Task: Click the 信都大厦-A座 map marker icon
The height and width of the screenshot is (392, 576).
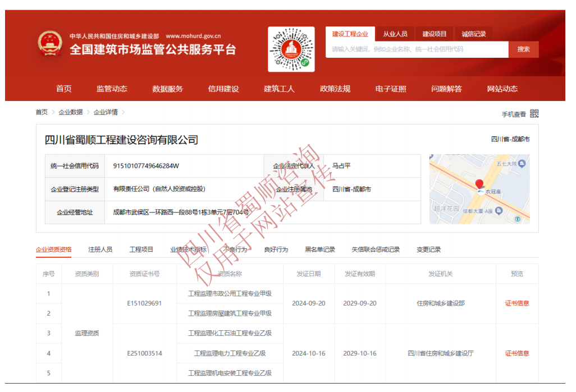Action: click(499, 211)
